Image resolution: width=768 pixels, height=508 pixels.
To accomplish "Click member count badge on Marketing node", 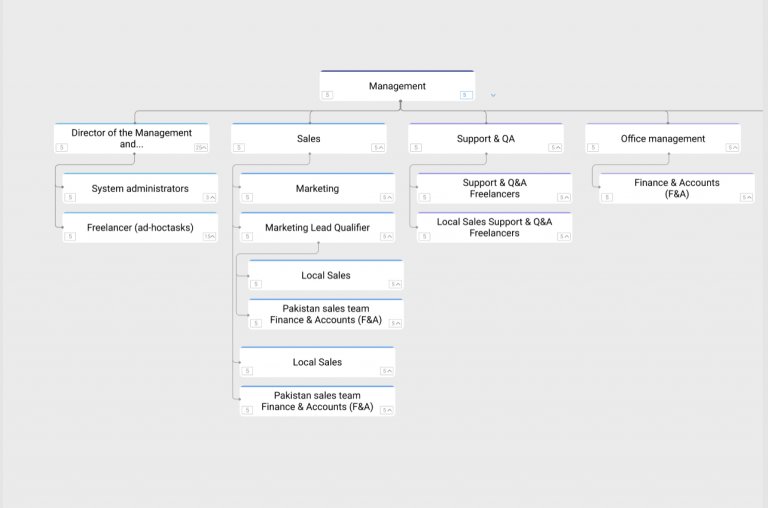I will coord(247,197).
